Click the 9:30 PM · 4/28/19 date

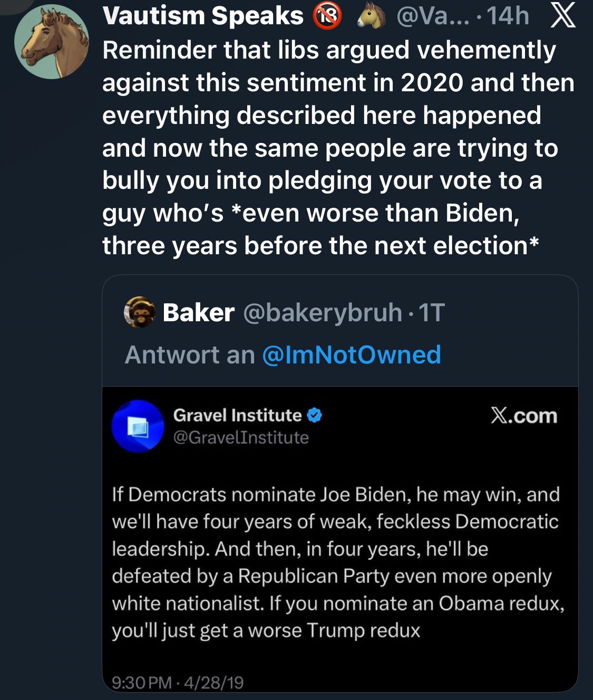coord(178,683)
